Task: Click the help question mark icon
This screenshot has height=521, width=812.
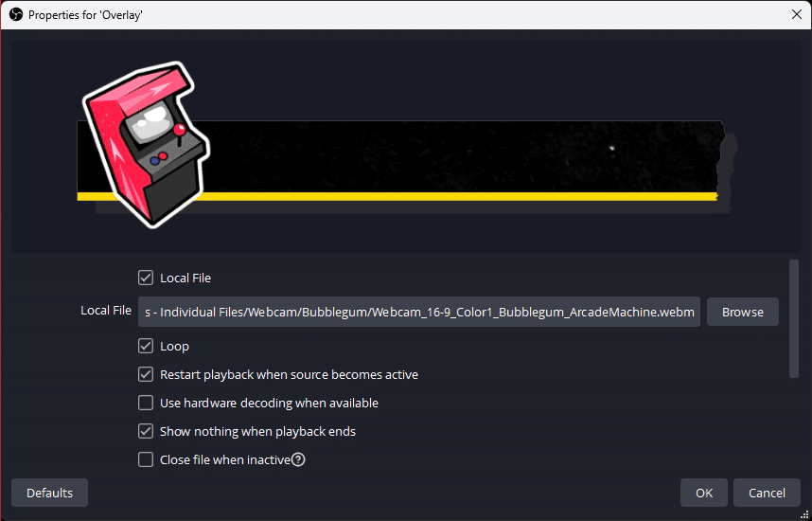Action: click(x=298, y=460)
